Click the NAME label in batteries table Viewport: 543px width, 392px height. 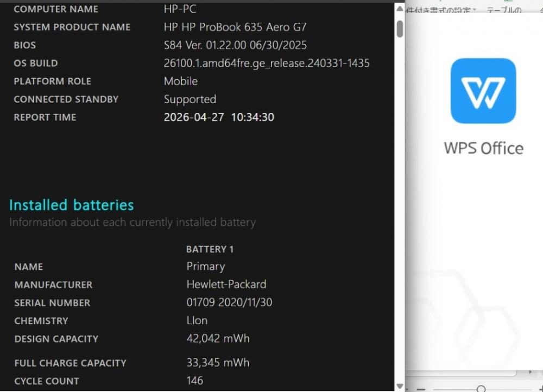click(29, 267)
